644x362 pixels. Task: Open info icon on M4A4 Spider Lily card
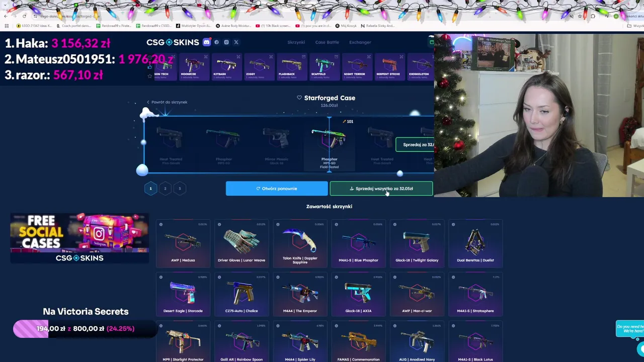tap(278, 326)
